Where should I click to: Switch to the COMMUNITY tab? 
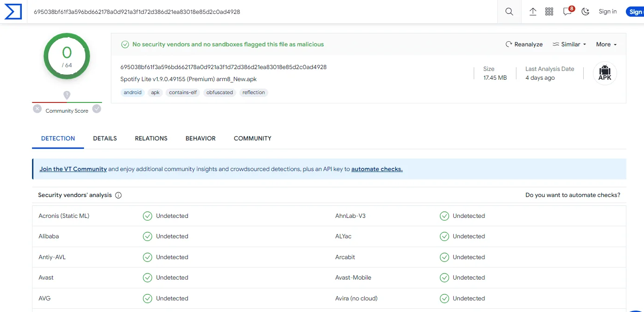point(252,139)
